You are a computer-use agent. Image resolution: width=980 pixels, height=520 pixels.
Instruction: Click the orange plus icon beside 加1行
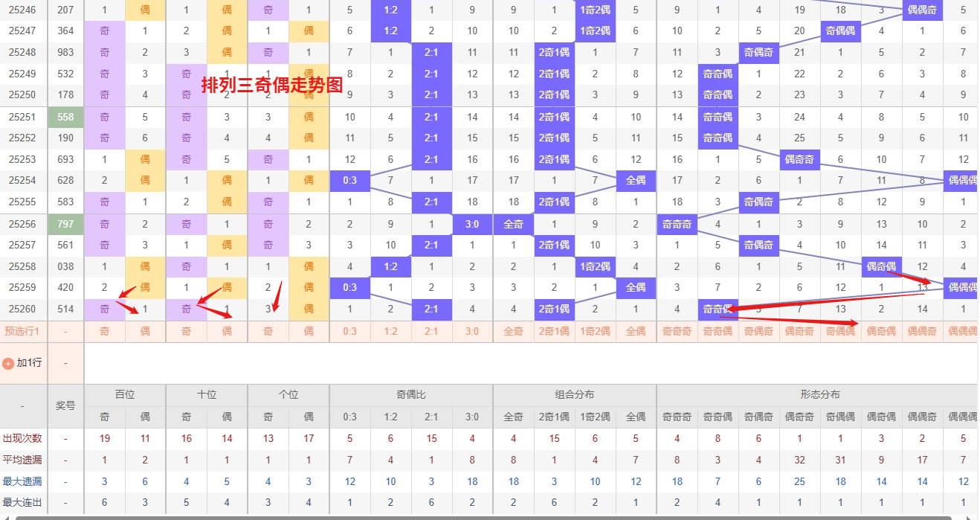pyautogui.click(x=8, y=364)
